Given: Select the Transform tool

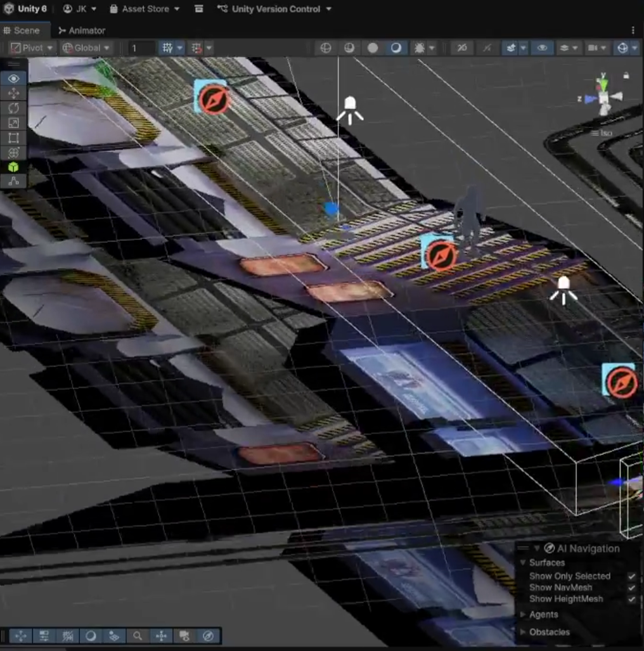Looking at the screenshot, I should [13, 153].
